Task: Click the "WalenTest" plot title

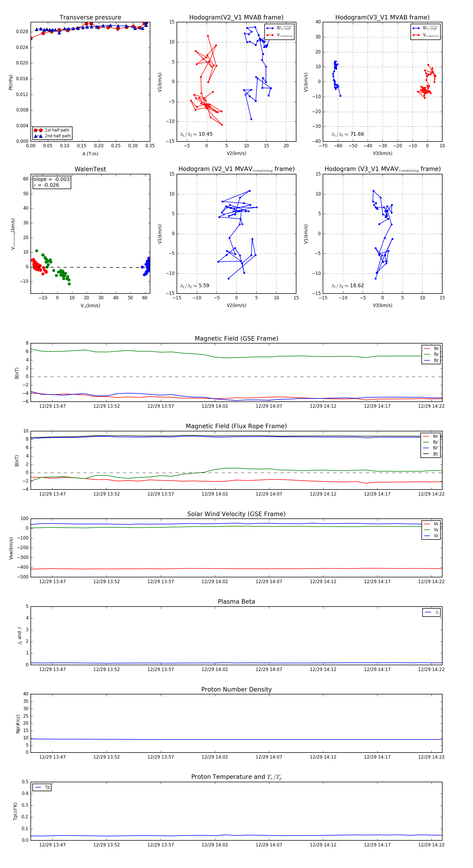Action: pos(90,169)
